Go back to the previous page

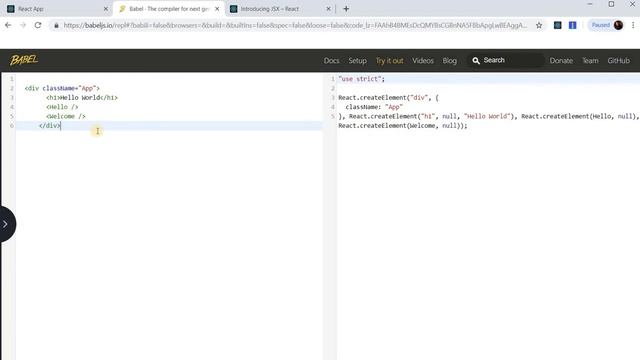pyautogui.click(x=8, y=25)
